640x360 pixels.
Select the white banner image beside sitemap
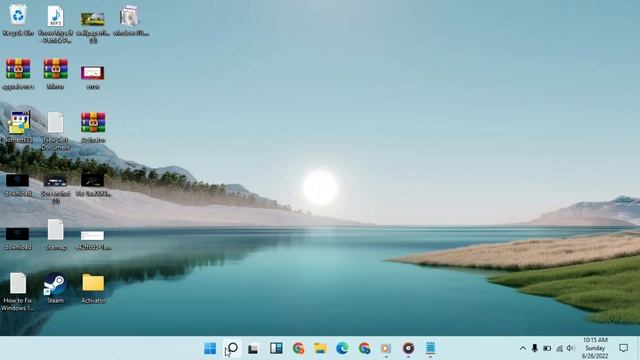click(x=93, y=236)
